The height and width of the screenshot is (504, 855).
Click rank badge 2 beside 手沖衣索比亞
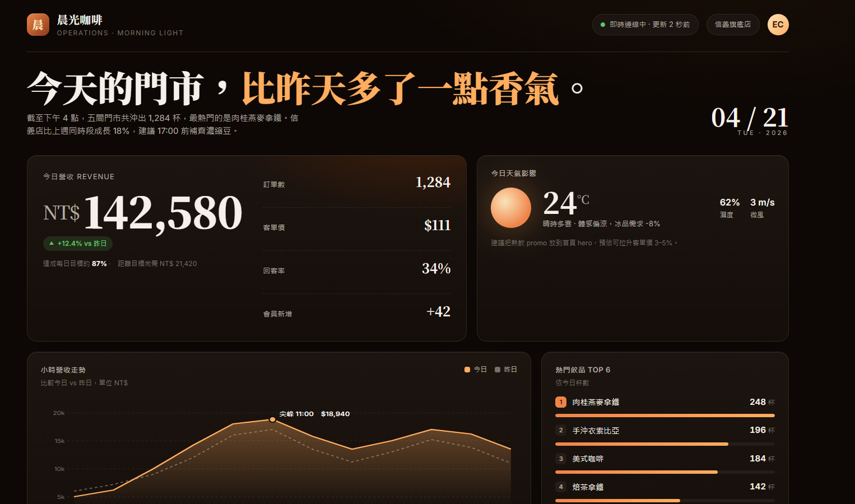point(561,430)
